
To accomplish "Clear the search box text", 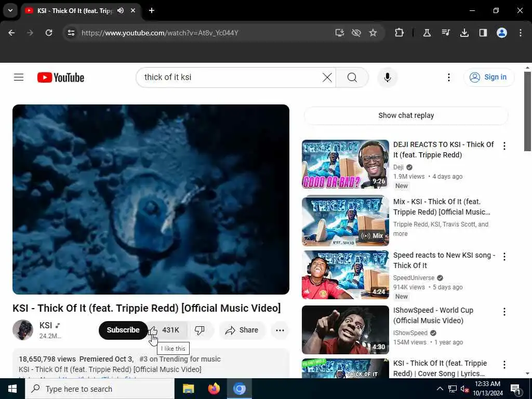I will [327, 77].
